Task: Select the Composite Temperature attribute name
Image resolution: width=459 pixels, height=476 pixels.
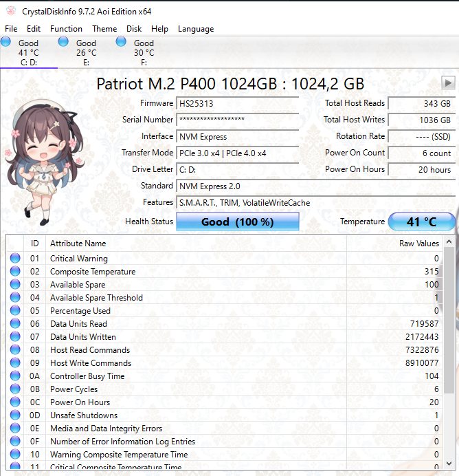Action: [x=93, y=272]
